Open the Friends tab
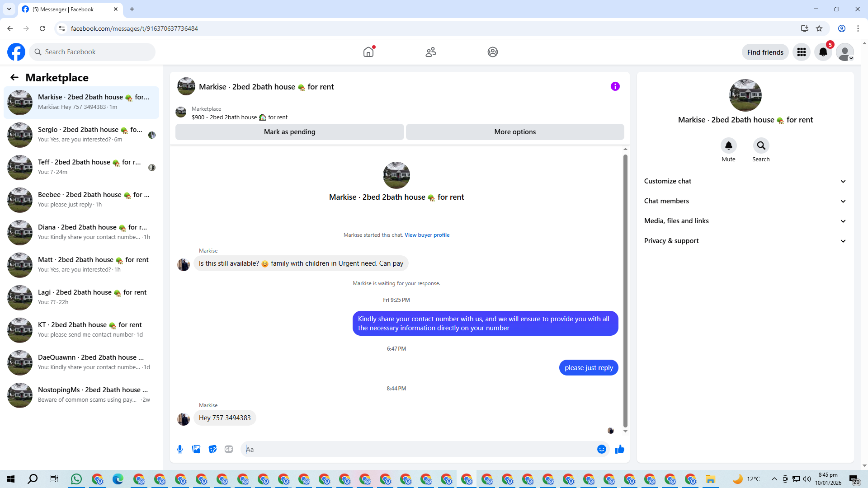 click(x=430, y=52)
